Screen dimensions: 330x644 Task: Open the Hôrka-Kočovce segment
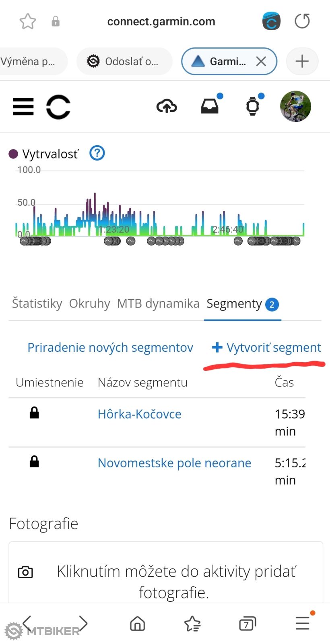139,414
